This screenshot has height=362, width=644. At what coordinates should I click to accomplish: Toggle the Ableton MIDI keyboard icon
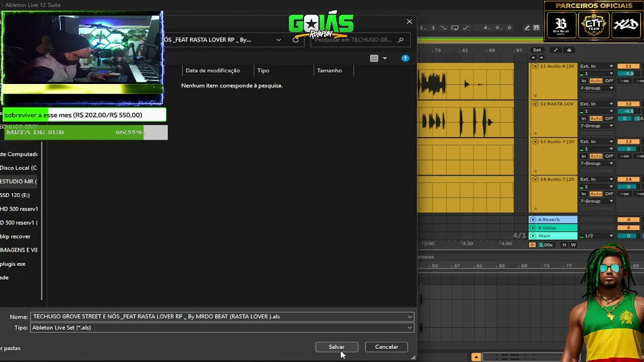tap(536, 28)
